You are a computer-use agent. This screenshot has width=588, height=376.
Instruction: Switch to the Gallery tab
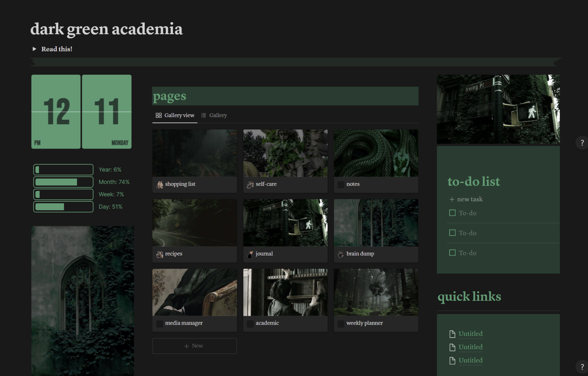coord(218,115)
